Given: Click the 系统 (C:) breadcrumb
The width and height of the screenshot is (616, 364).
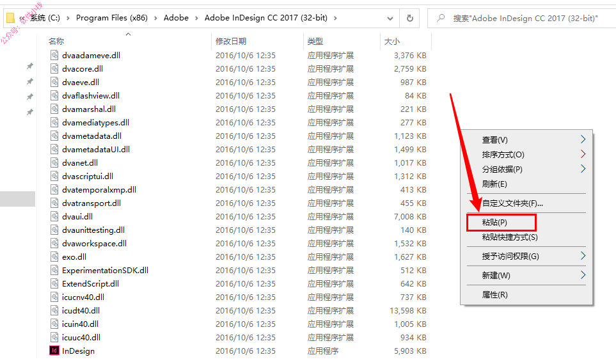Looking at the screenshot, I should (45, 18).
